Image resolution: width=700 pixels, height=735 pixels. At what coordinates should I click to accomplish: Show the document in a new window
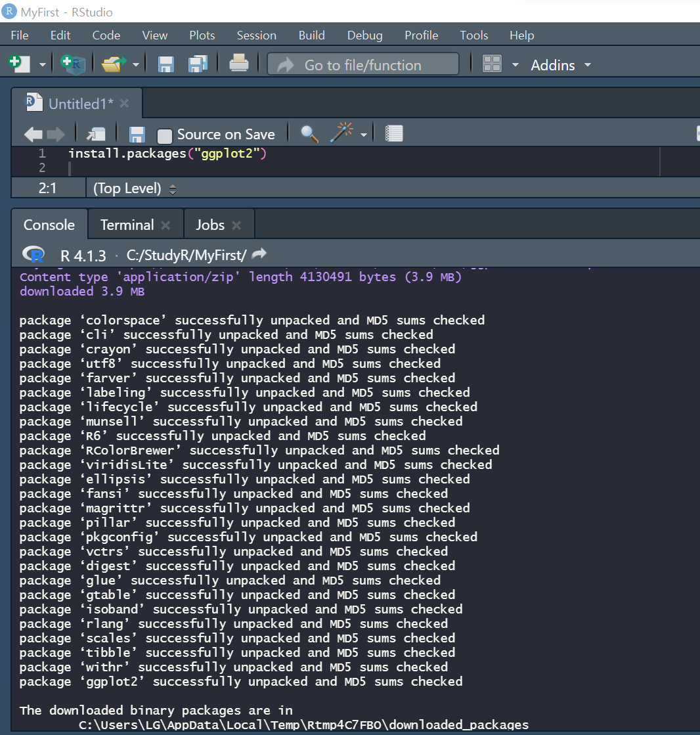[x=96, y=135]
